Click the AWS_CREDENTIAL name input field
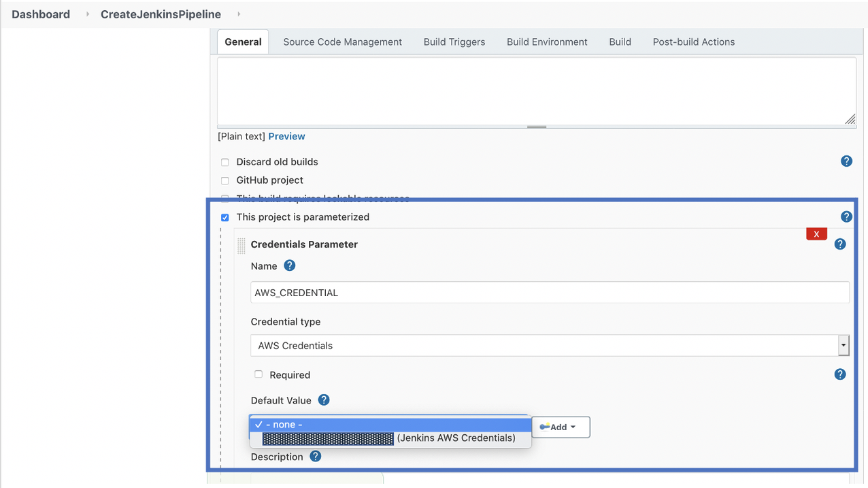This screenshot has width=868, height=488. click(x=550, y=293)
